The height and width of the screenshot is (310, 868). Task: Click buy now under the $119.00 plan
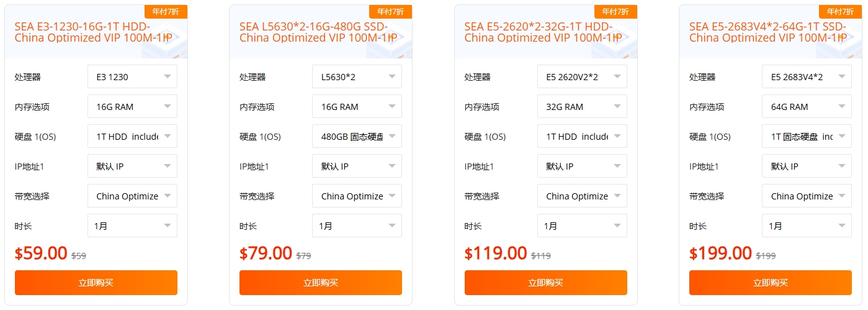tap(545, 283)
